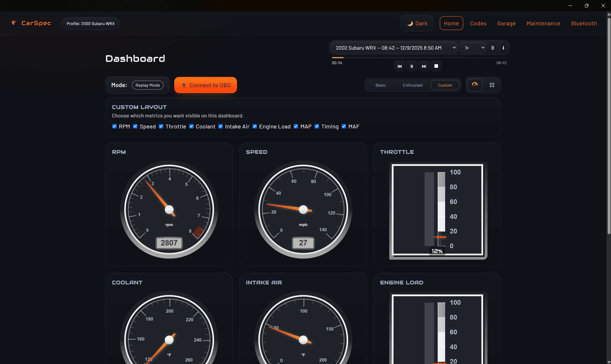Click the 08:42 total duration
Screen dimensions: 611x364
501,63
